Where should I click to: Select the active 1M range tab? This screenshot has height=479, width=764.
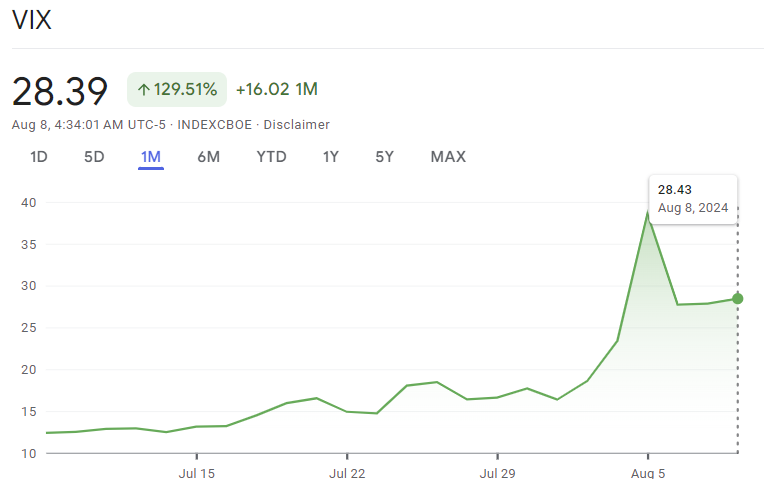pyautogui.click(x=151, y=157)
